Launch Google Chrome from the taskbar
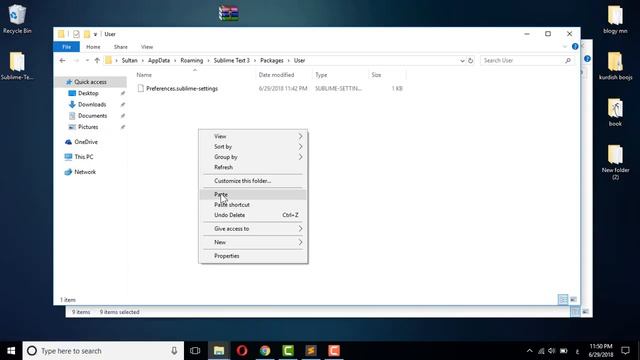The image size is (640, 360). (265, 351)
